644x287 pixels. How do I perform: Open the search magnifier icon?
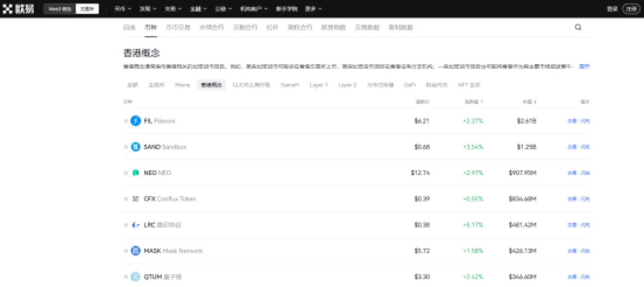click(578, 27)
